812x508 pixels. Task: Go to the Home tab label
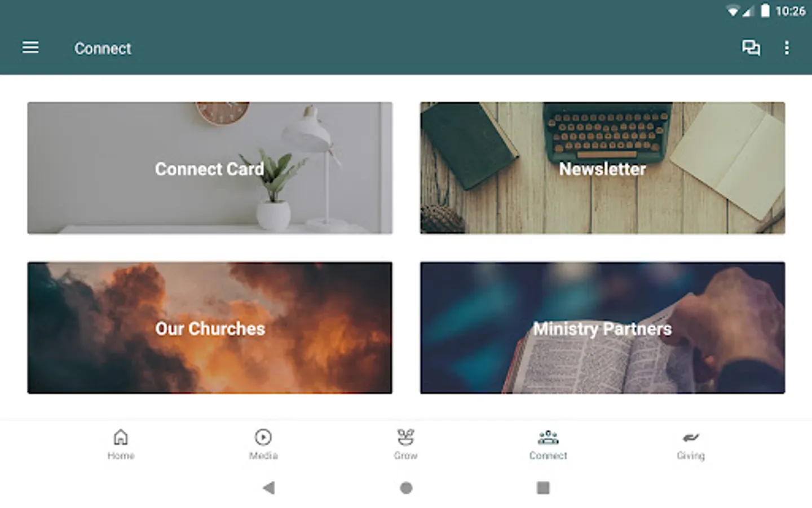pyautogui.click(x=121, y=456)
